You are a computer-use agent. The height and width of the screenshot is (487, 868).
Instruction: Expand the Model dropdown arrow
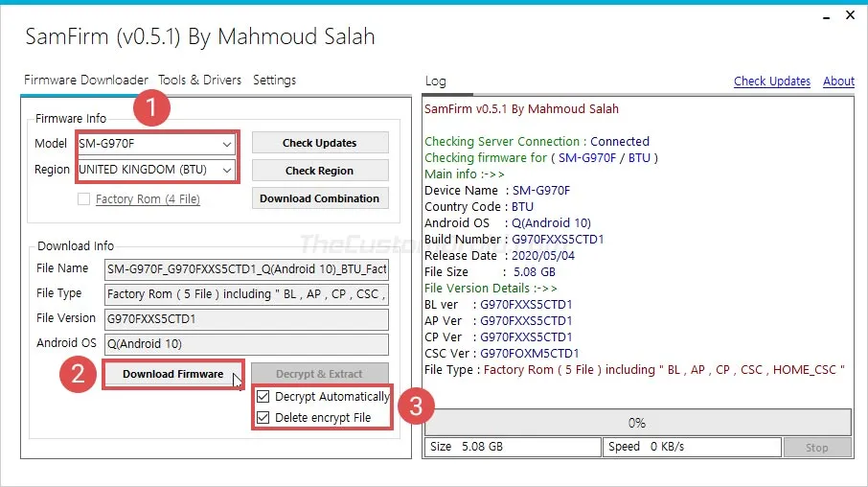pos(227,144)
